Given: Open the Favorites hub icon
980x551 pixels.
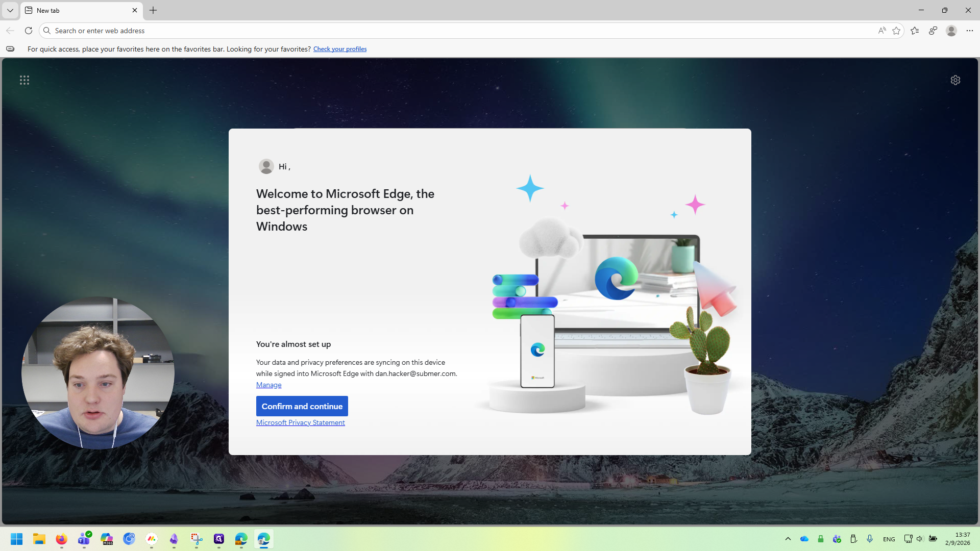Looking at the screenshot, I should click(x=915, y=31).
